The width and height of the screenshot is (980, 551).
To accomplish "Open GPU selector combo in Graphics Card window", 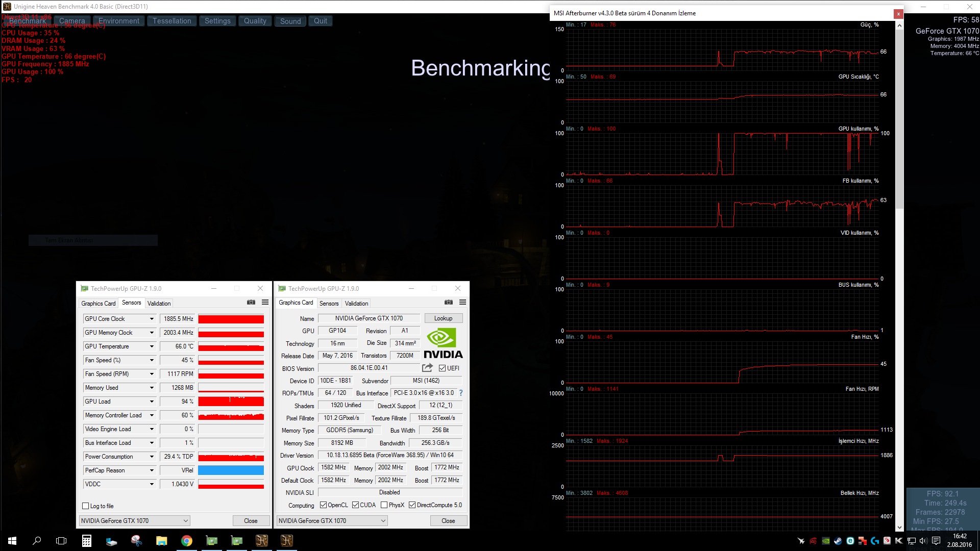I will coord(332,521).
